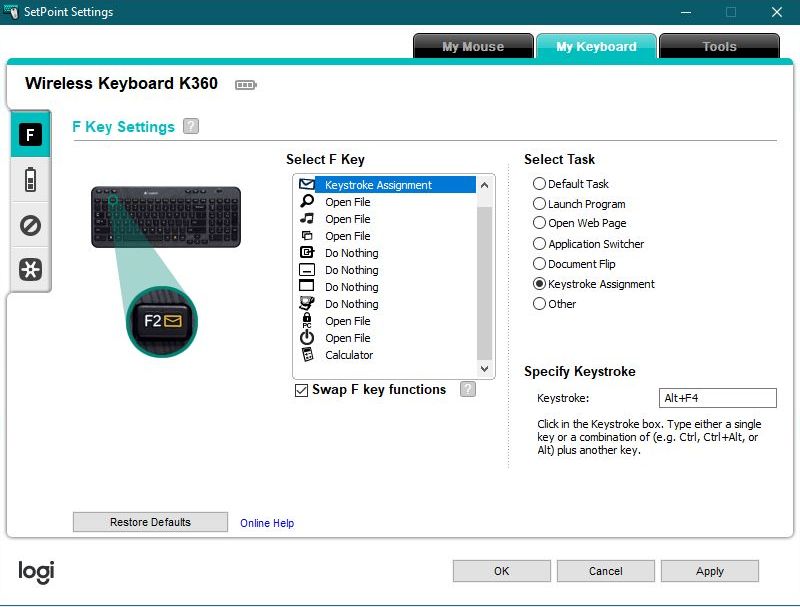Click the logi logo
The width and height of the screenshot is (800, 607).
click(36, 571)
